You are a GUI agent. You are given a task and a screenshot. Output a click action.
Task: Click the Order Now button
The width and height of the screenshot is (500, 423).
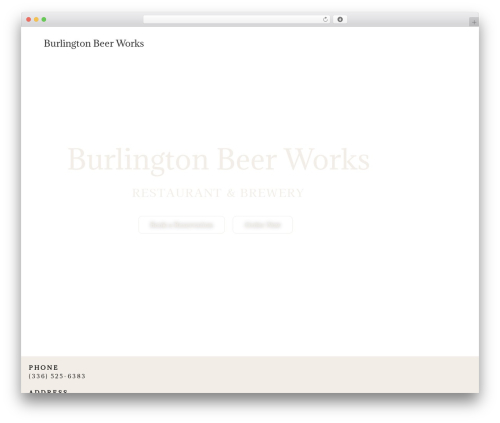coord(263,225)
